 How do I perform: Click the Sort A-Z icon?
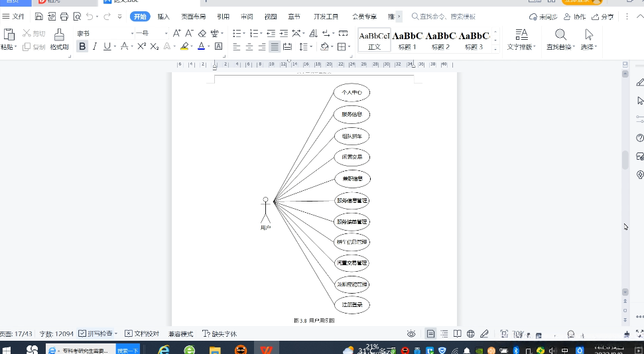pos(313,33)
